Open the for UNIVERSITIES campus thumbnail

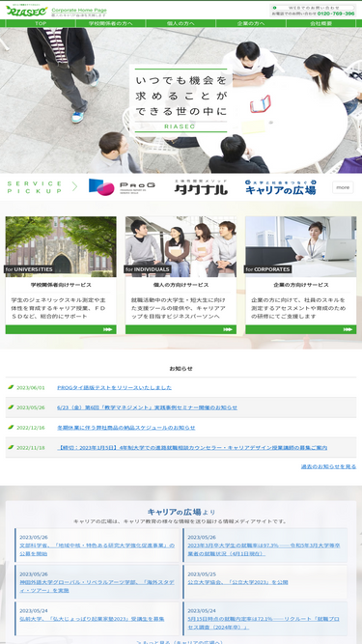coord(61,246)
